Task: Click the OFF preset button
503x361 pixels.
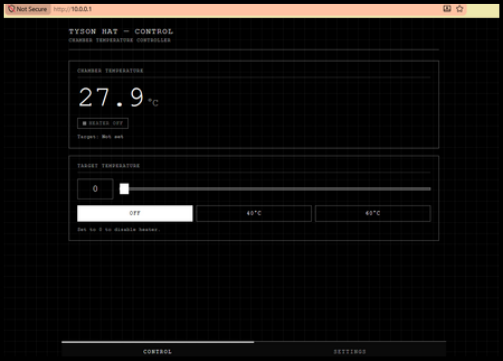Action: [x=135, y=213]
